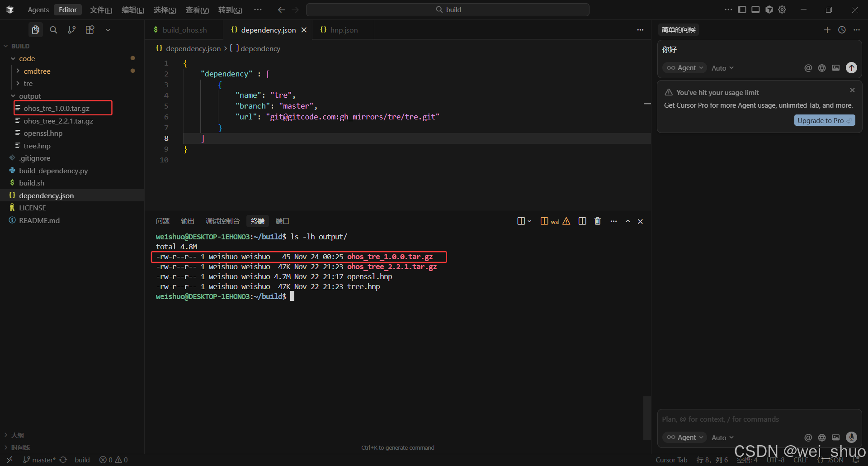Open the Source Control view icon
The height and width of the screenshot is (466, 868).
(x=71, y=30)
